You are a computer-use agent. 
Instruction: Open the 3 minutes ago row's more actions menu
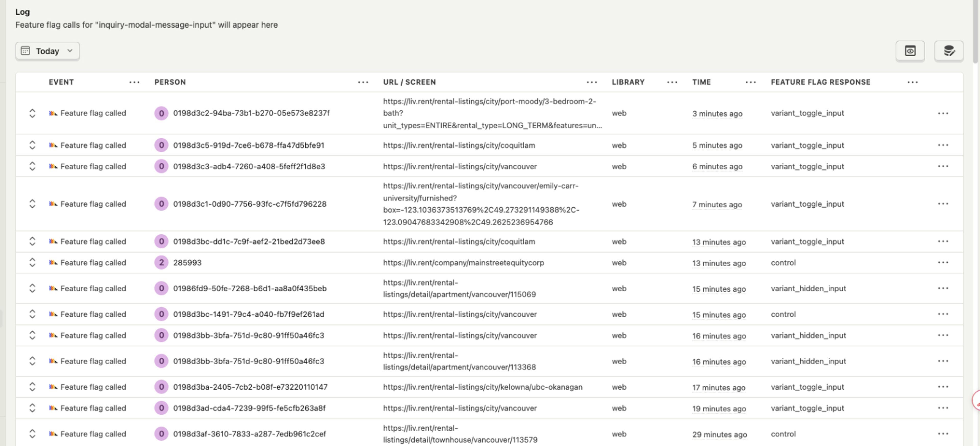(x=943, y=113)
